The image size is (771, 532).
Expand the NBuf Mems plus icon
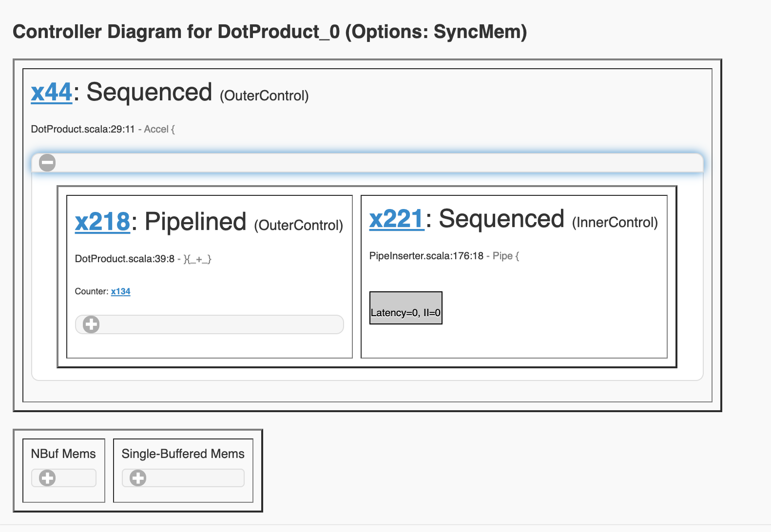click(47, 478)
